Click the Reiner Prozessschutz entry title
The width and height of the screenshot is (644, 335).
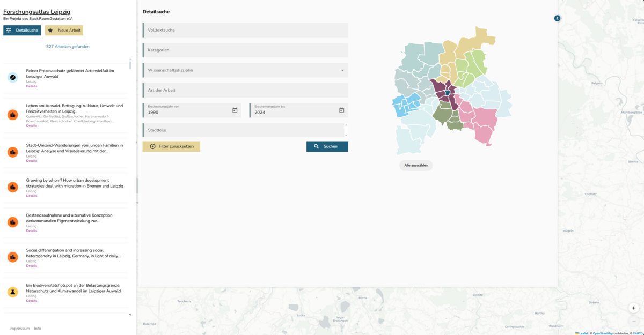pos(70,73)
